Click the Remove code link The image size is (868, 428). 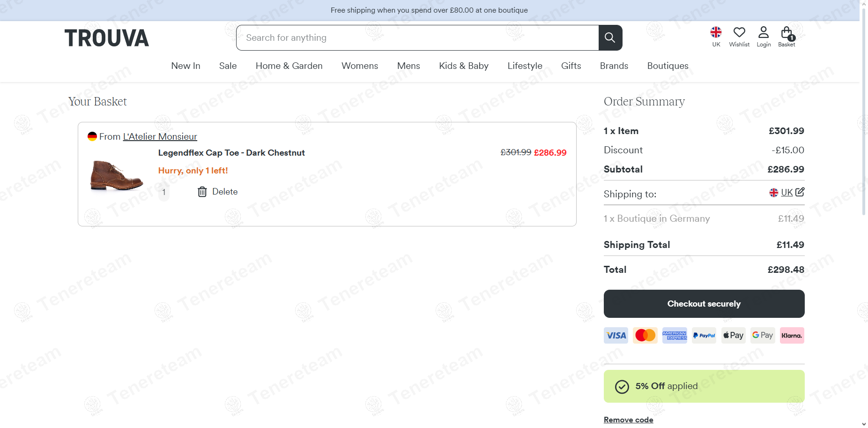click(x=628, y=420)
